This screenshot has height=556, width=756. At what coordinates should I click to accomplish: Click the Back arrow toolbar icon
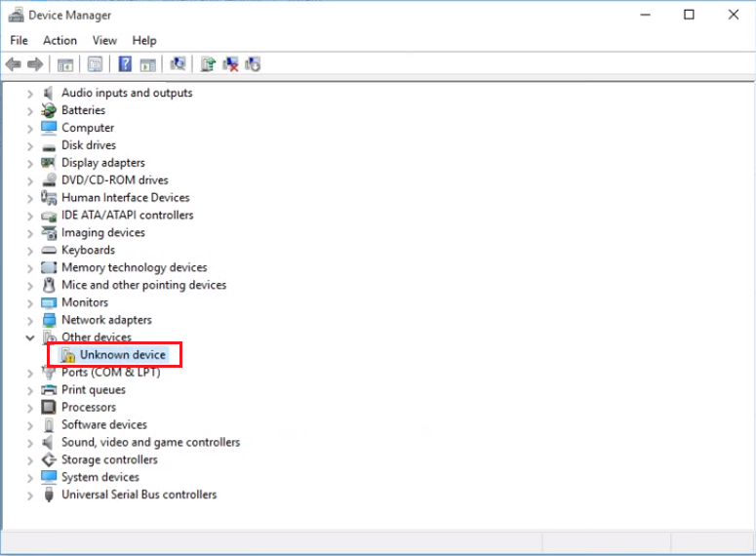pos(14,64)
